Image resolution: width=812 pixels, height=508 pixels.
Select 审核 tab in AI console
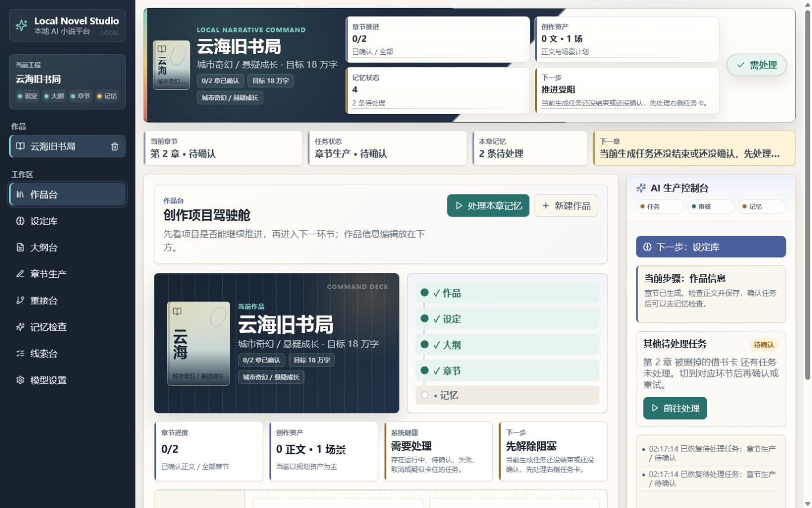(x=711, y=206)
